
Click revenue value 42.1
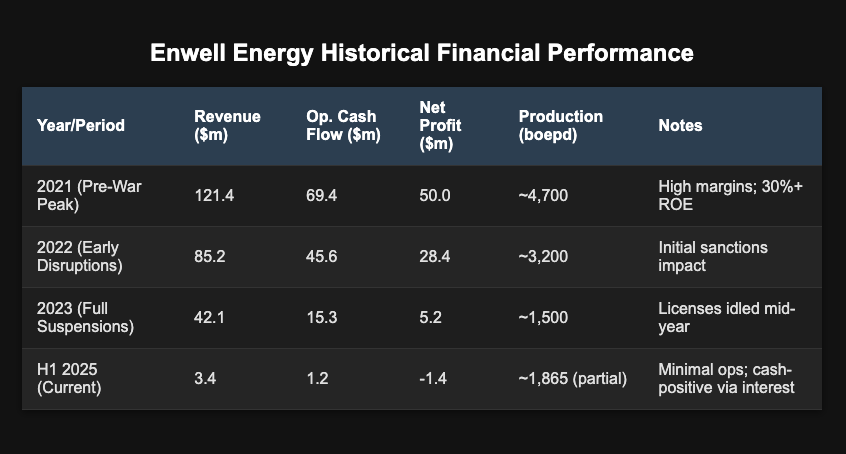[209, 317]
